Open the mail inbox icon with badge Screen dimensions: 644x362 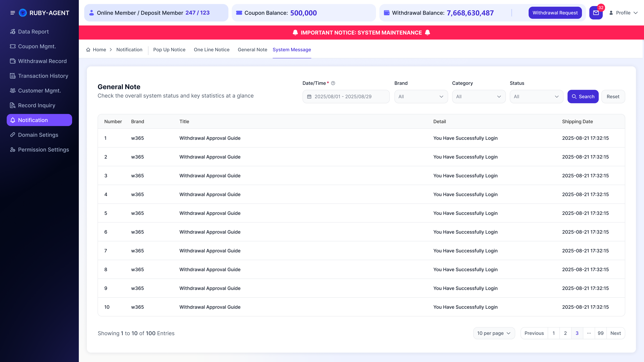coord(596,13)
